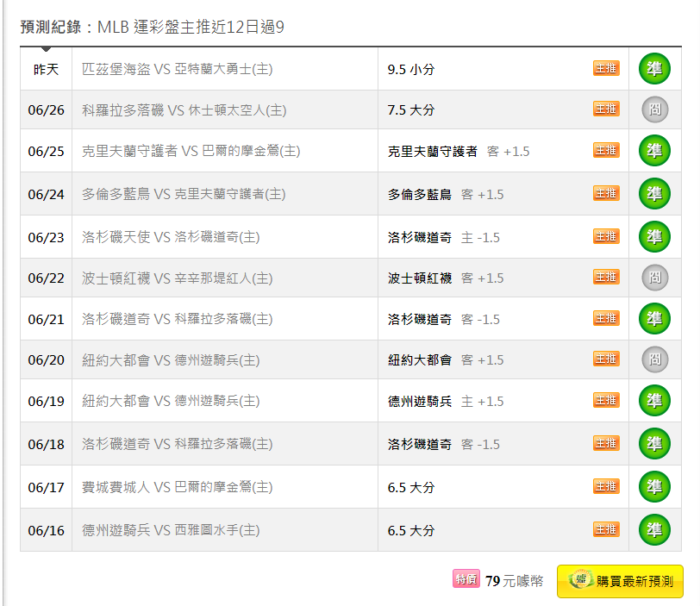
Task: Click the 06/16 date cell
Action: (x=46, y=531)
